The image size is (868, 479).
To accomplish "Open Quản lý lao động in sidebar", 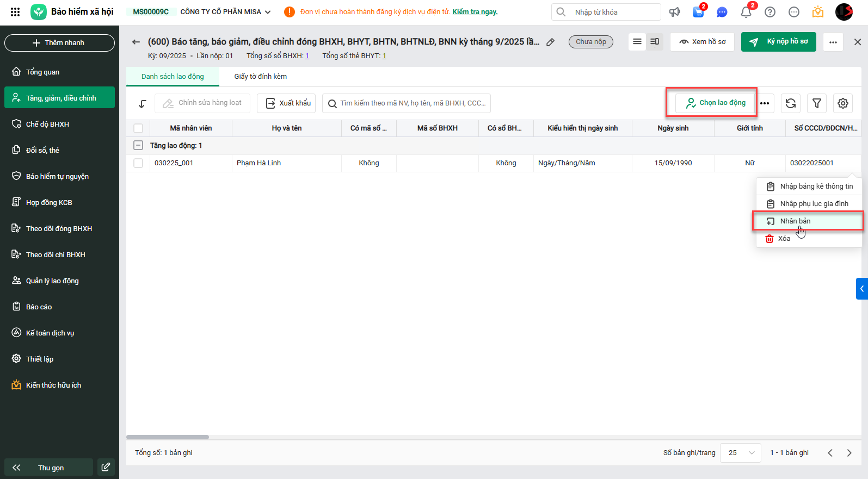I will point(60,281).
